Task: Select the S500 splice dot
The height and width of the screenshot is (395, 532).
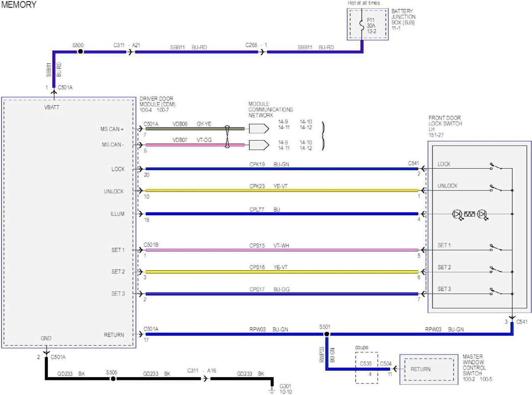Action: 80,51
